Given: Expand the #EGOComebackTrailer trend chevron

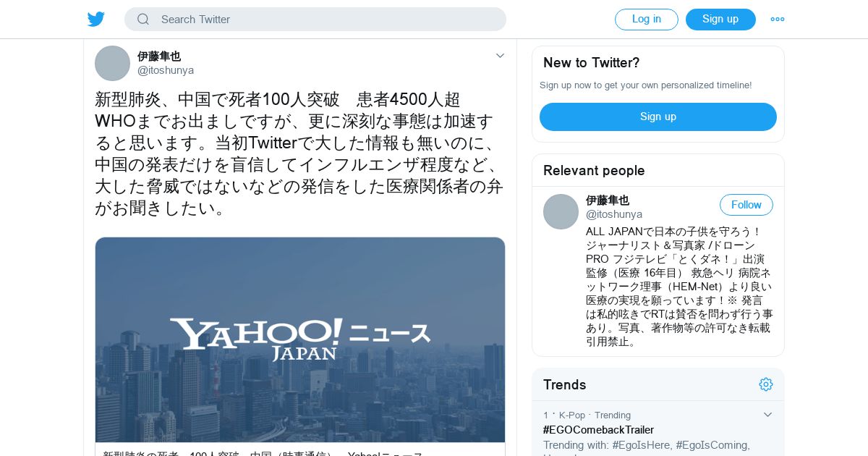Looking at the screenshot, I should coord(768,415).
